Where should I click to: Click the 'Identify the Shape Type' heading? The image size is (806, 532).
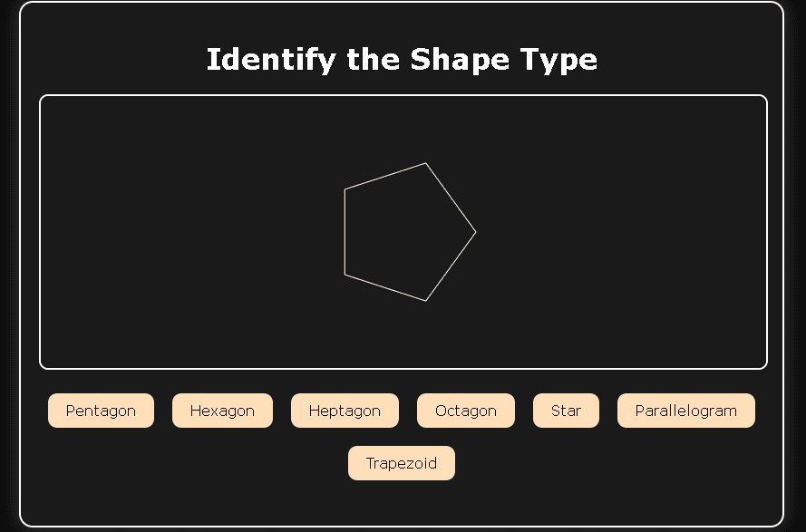(402, 60)
